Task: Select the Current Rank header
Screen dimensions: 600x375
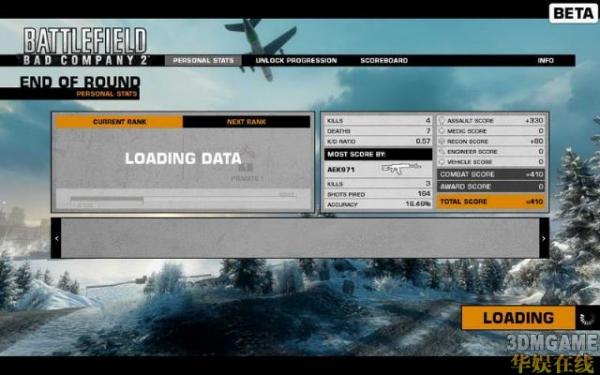Action: pos(119,122)
